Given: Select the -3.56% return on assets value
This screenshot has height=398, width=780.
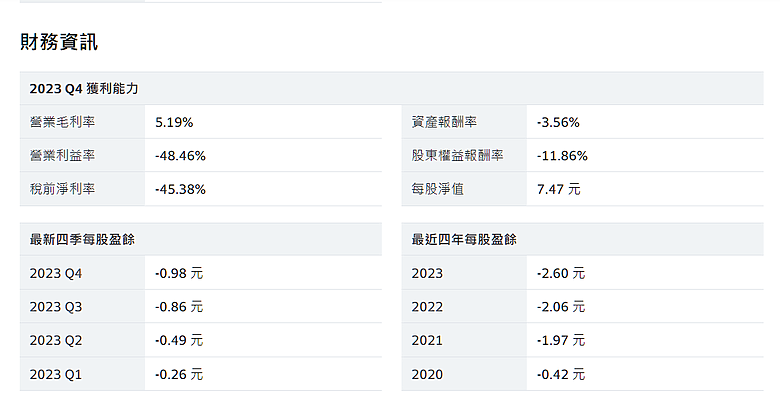Looking at the screenshot, I should [558, 122].
